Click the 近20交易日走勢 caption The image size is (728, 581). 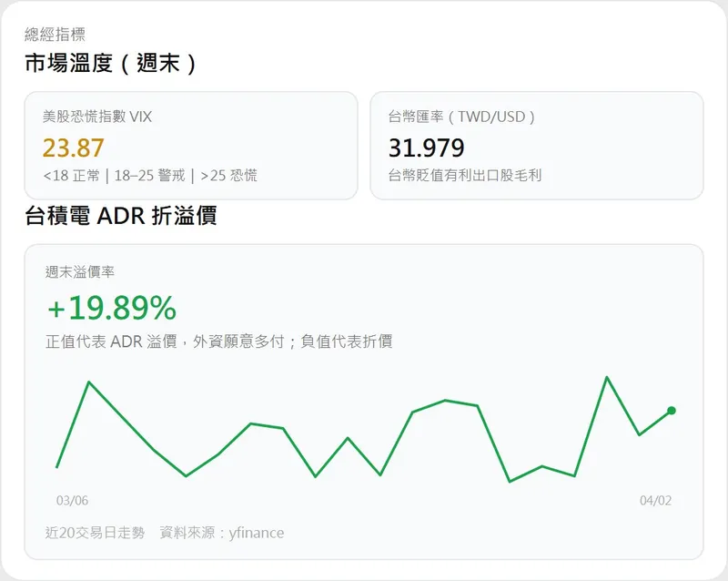coord(96,533)
